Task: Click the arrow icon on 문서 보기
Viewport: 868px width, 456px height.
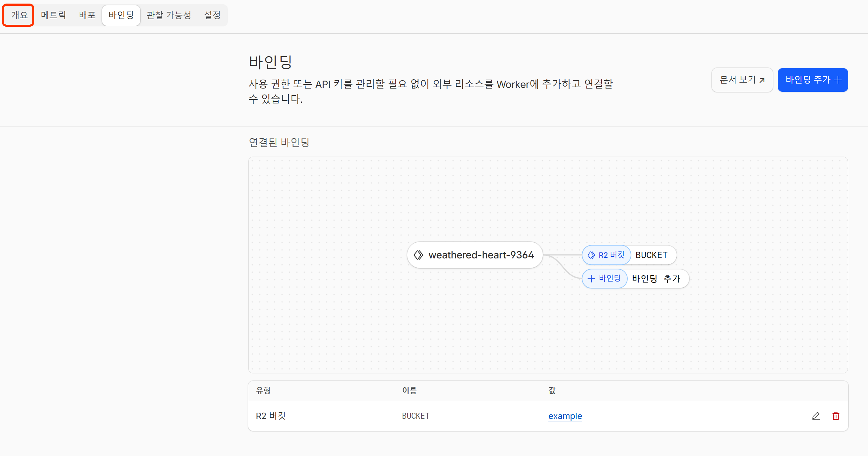Action: pyautogui.click(x=762, y=80)
